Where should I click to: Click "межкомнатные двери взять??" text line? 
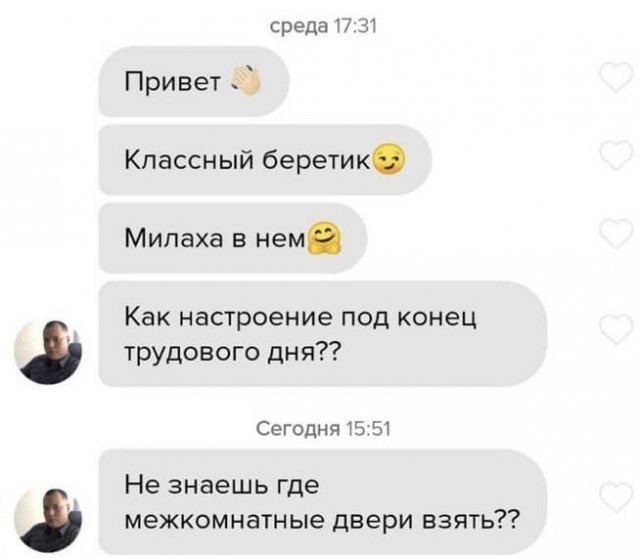(x=322, y=520)
